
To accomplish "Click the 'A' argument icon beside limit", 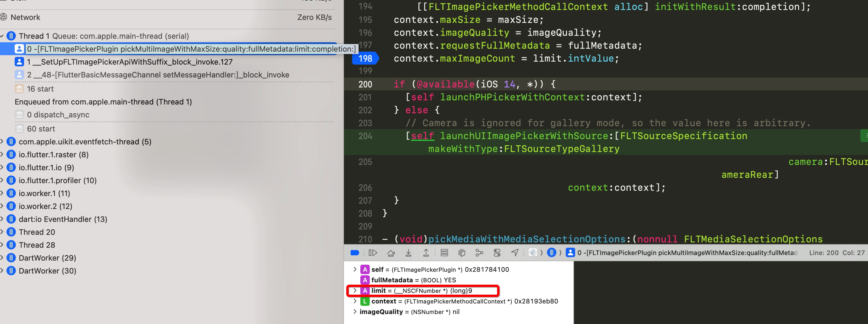I will click(x=364, y=291).
